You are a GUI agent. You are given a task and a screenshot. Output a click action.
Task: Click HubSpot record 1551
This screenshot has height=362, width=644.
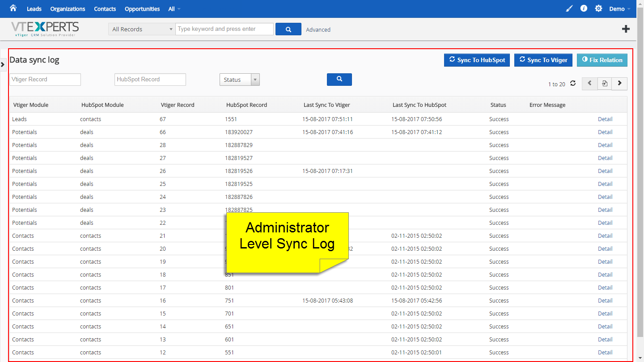point(231,119)
